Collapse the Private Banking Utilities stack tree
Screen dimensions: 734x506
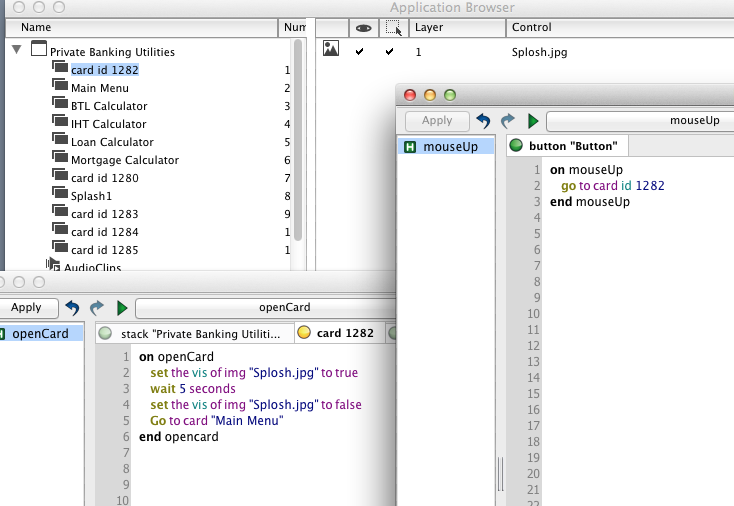tap(17, 50)
